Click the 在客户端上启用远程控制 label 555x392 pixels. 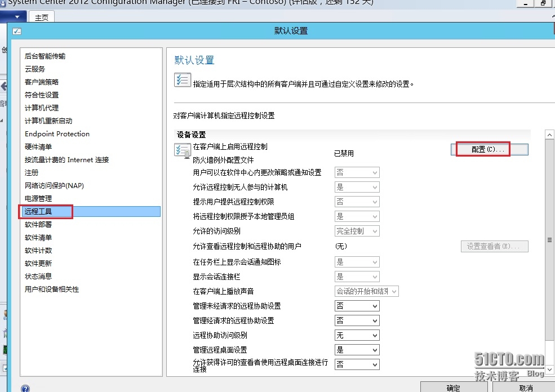pos(230,146)
